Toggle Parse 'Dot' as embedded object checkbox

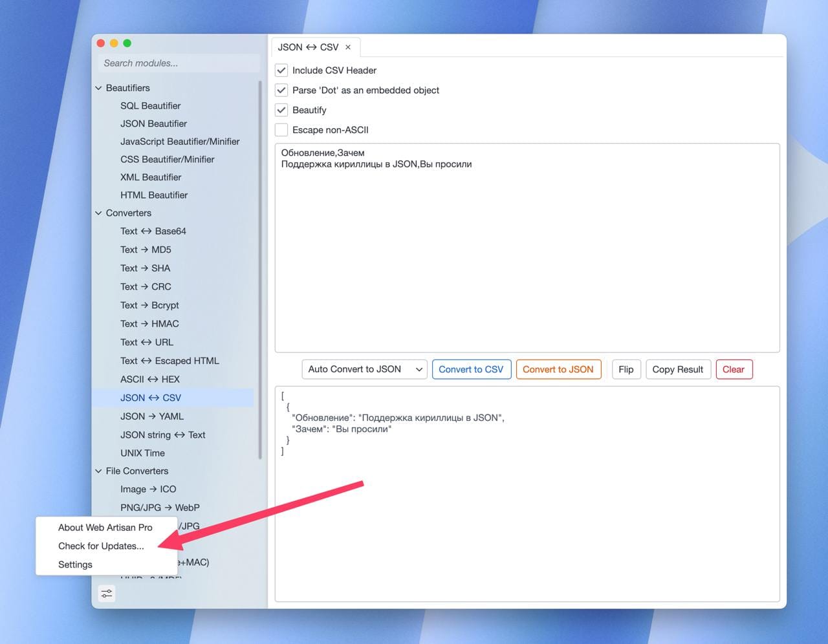tap(281, 91)
